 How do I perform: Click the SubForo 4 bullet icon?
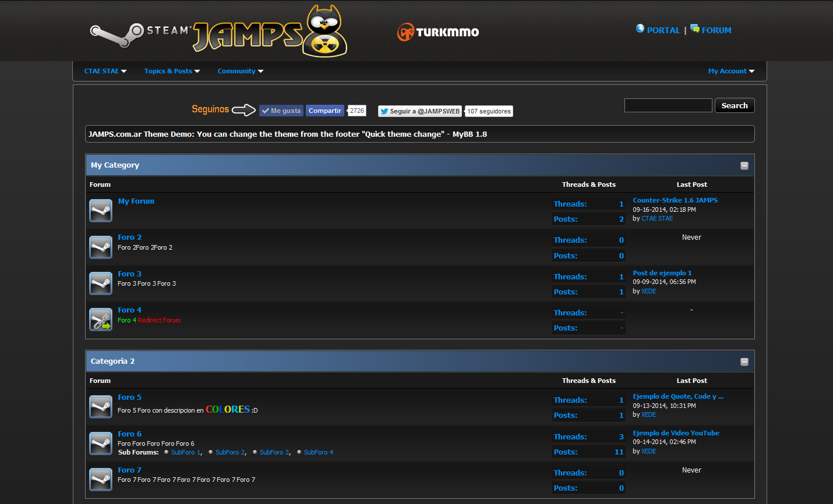click(299, 452)
